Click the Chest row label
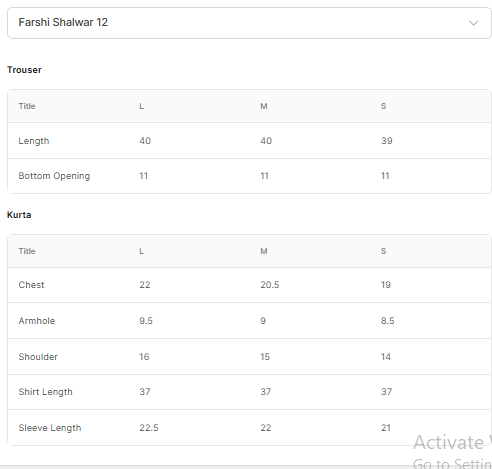 (31, 285)
